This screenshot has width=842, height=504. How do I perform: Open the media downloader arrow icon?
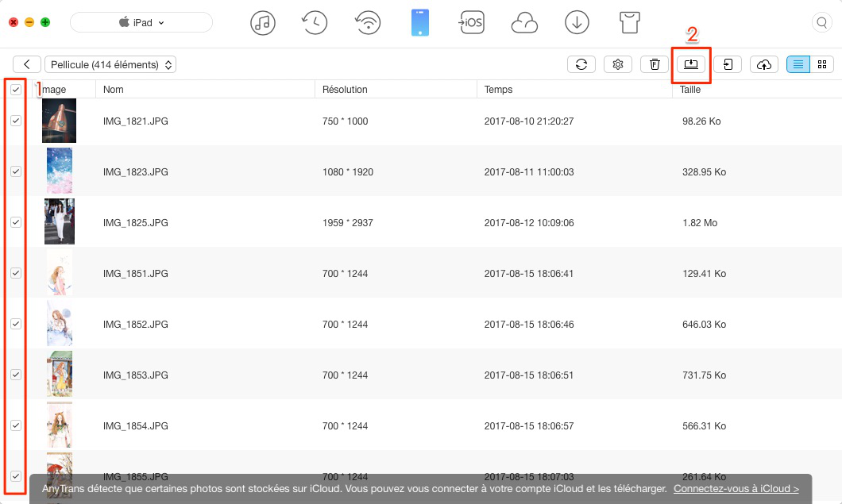(577, 22)
